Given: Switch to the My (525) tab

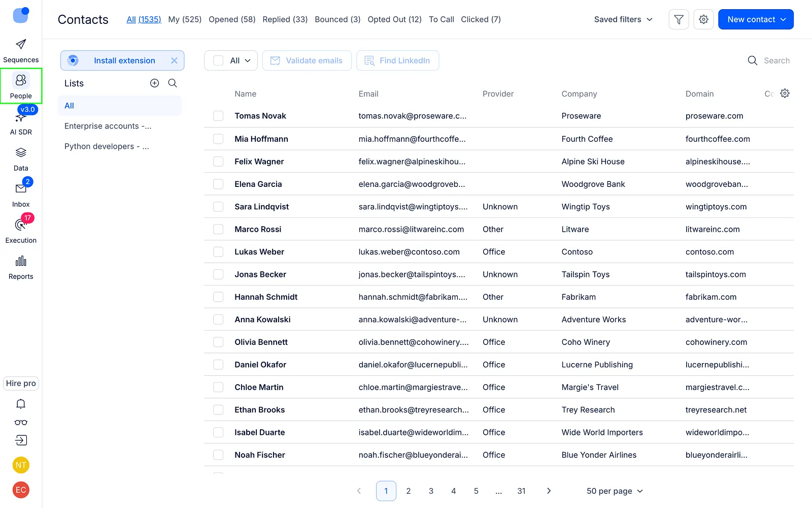Looking at the screenshot, I should click(185, 19).
